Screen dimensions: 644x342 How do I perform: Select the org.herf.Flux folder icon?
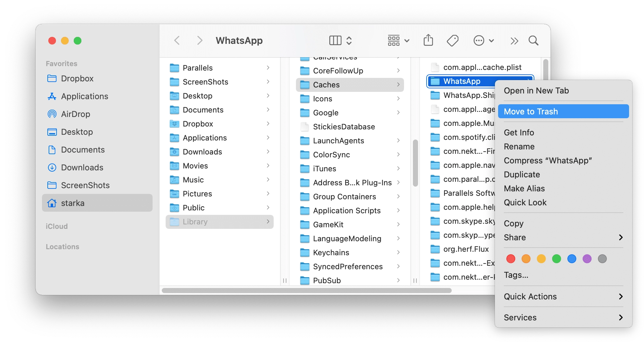click(x=435, y=249)
